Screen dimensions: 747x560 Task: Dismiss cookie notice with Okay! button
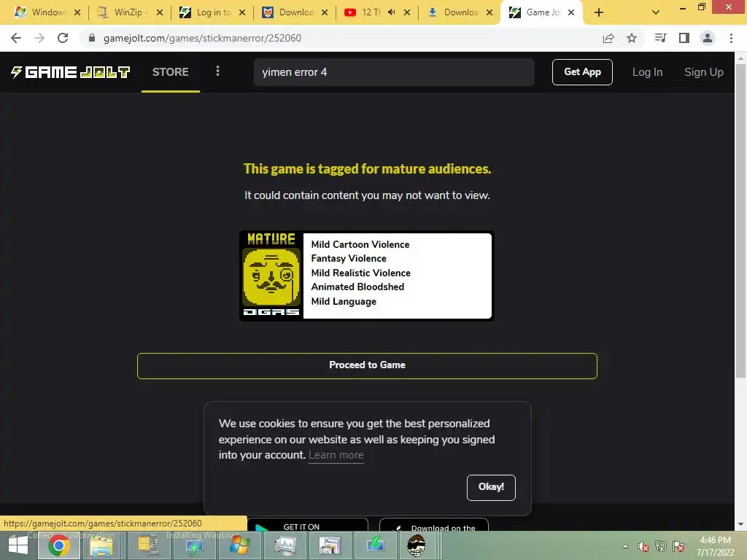coord(491,487)
